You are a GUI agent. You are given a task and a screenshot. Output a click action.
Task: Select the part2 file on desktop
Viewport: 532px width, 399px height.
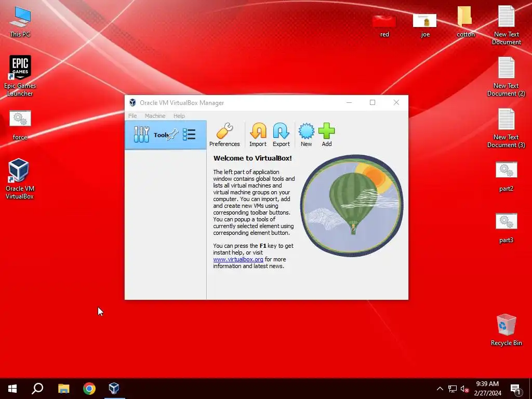tap(506, 177)
